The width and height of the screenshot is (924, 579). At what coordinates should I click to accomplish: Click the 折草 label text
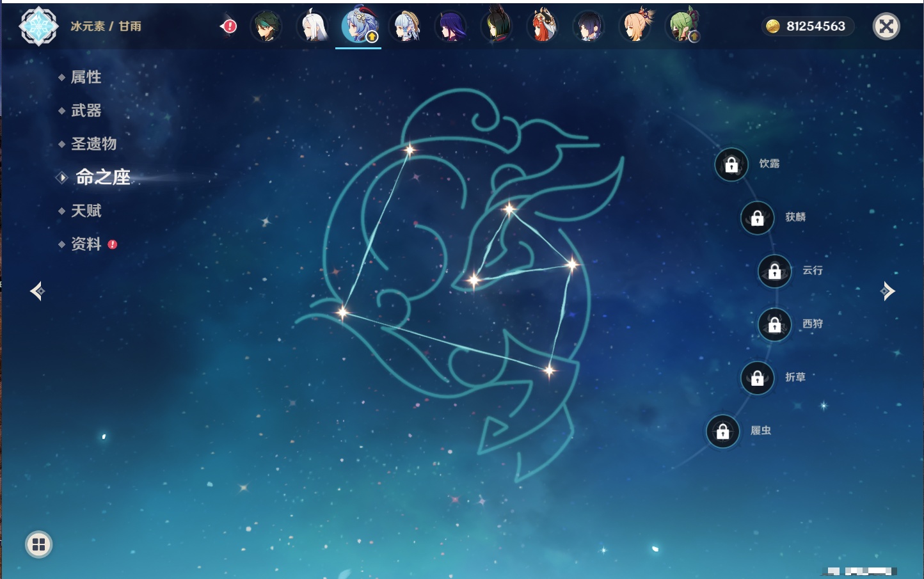pos(795,377)
